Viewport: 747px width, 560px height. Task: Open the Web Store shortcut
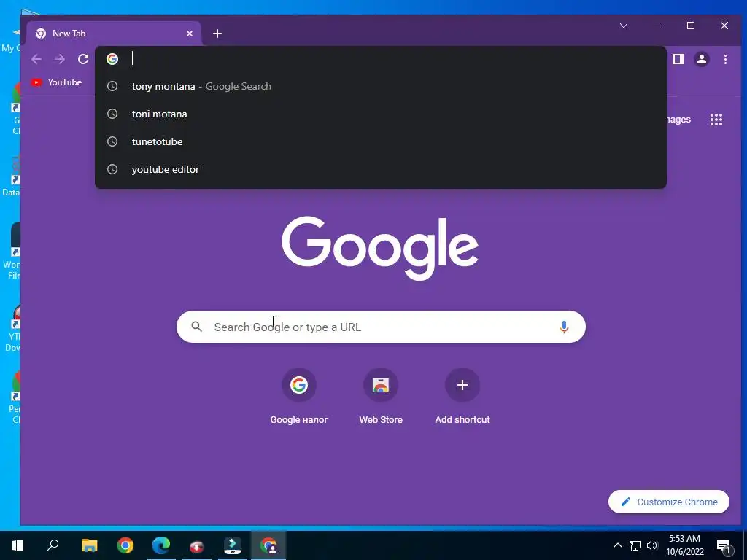[381, 397]
